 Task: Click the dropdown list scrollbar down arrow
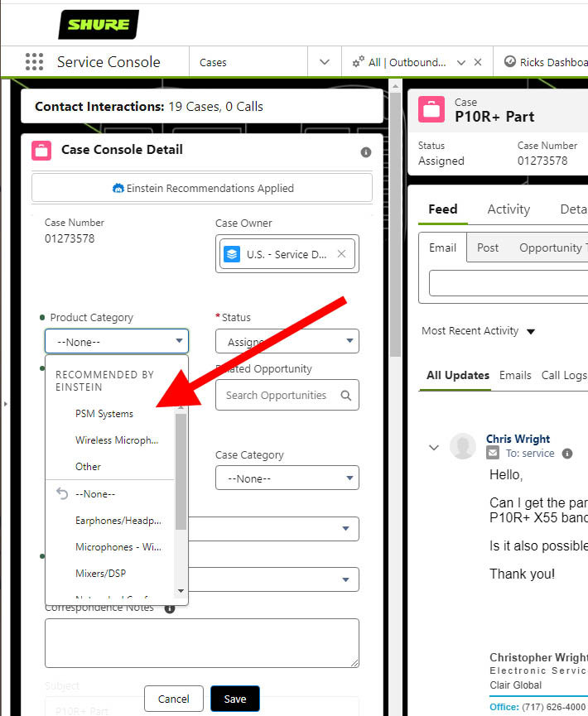click(181, 591)
